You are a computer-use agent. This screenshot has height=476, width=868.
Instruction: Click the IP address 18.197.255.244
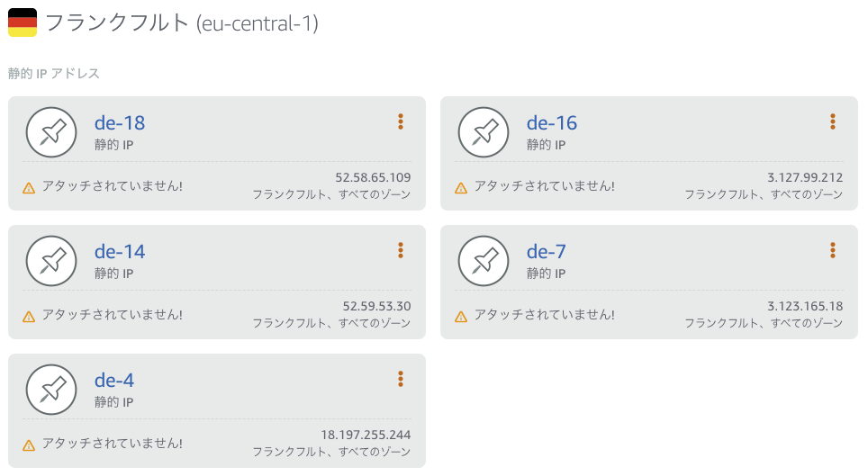tap(366, 436)
